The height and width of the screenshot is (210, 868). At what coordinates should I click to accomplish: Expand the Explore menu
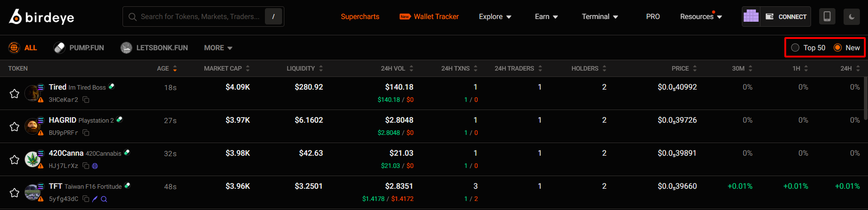495,17
